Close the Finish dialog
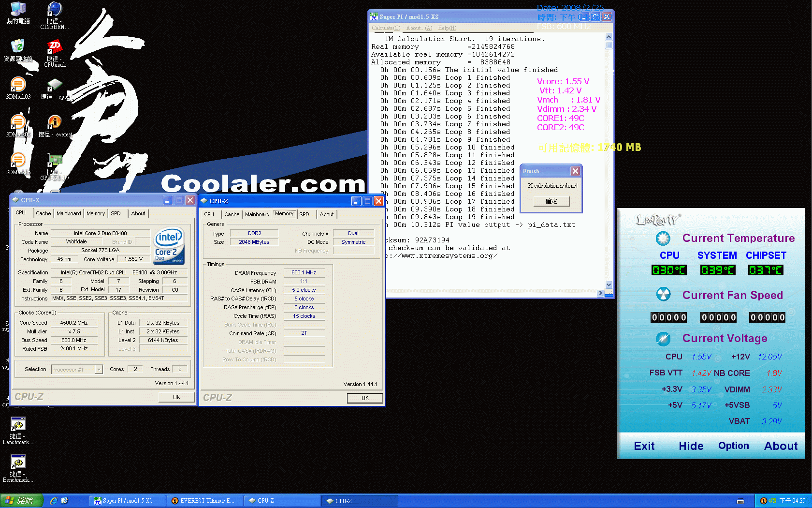812x508 pixels. click(575, 171)
